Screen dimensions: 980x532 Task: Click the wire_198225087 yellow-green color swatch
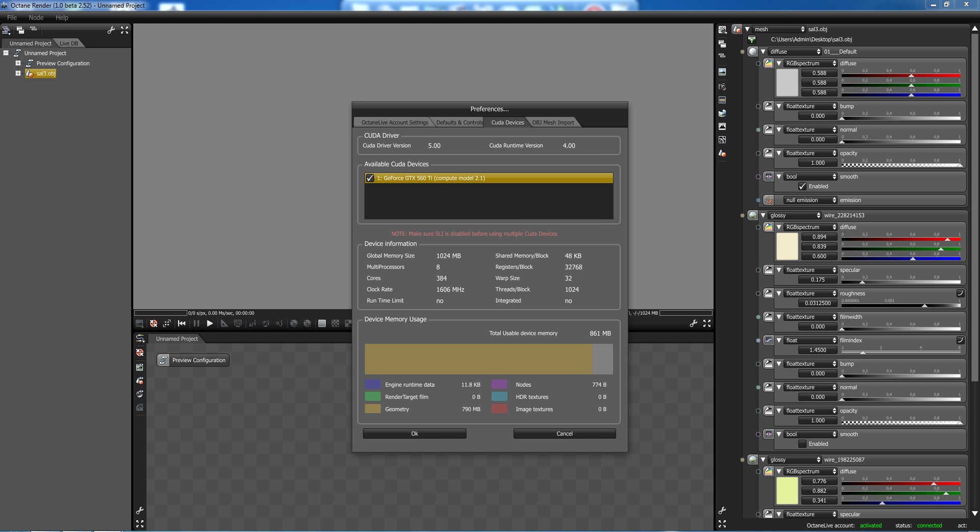787,491
